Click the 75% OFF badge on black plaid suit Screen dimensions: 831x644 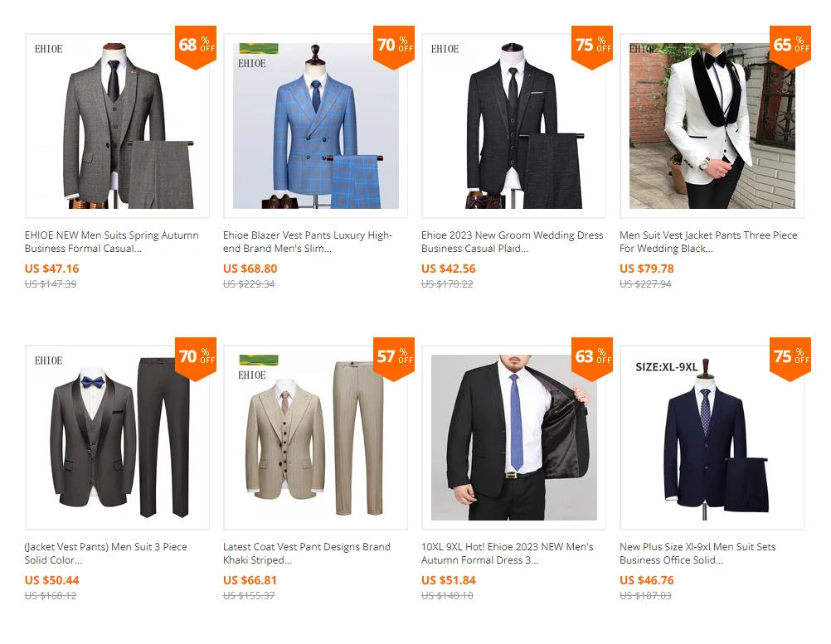tap(592, 46)
